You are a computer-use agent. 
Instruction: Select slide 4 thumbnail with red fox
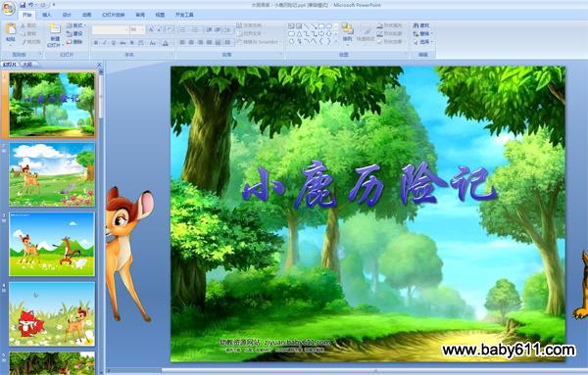52,314
